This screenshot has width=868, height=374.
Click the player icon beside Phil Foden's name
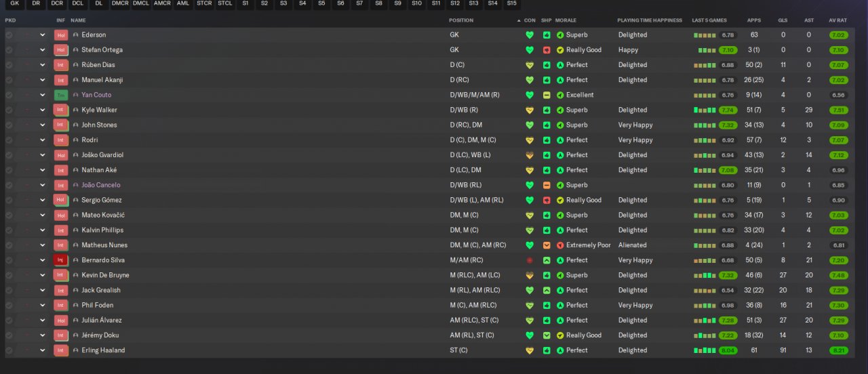click(x=76, y=306)
